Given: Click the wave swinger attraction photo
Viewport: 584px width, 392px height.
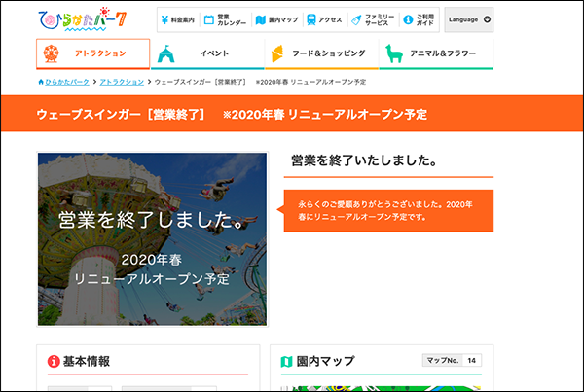Looking at the screenshot, I should click(x=151, y=238).
